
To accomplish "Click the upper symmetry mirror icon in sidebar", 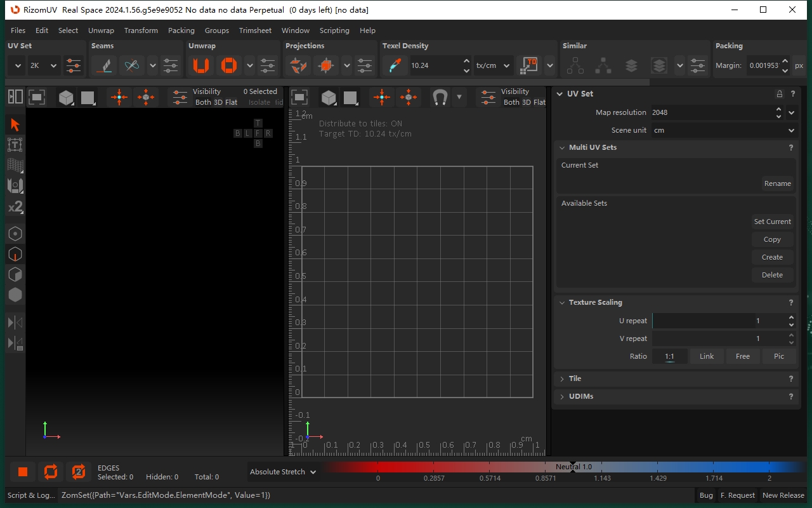I will click(x=15, y=323).
